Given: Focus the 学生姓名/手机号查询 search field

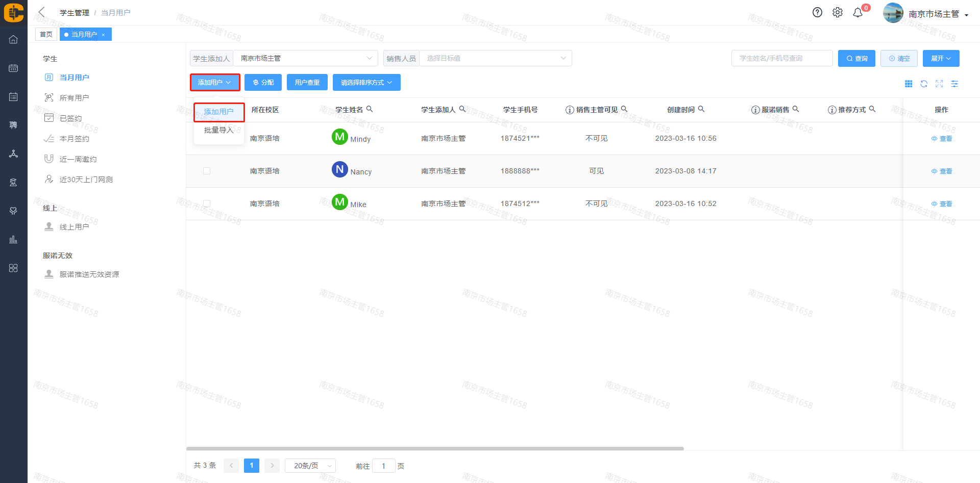Looking at the screenshot, I should [x=781, y=58].
